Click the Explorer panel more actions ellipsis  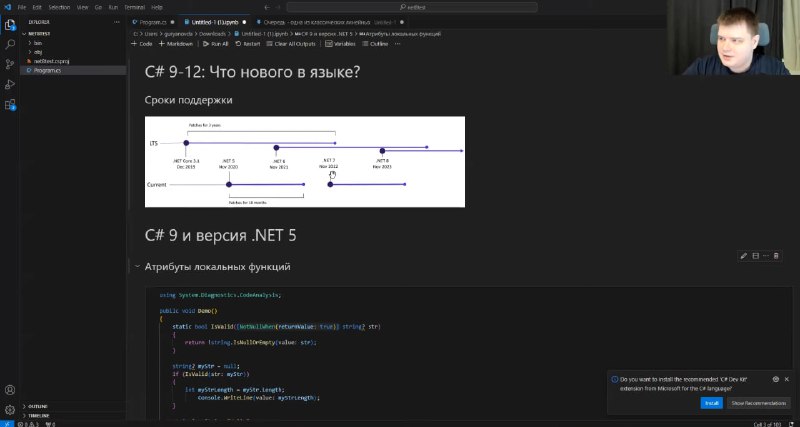pos(117,22)
